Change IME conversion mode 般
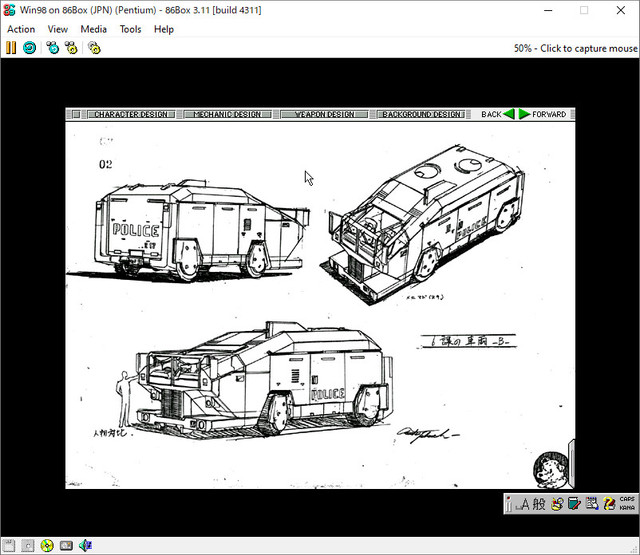640x555 pixels. (x=539, y=504)
